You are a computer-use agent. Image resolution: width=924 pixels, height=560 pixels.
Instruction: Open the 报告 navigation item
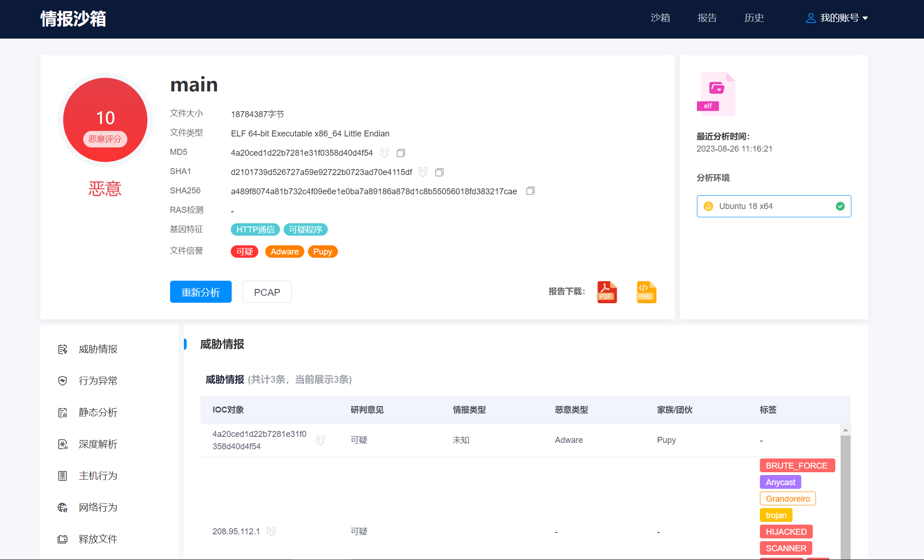[x=707, y=18]
